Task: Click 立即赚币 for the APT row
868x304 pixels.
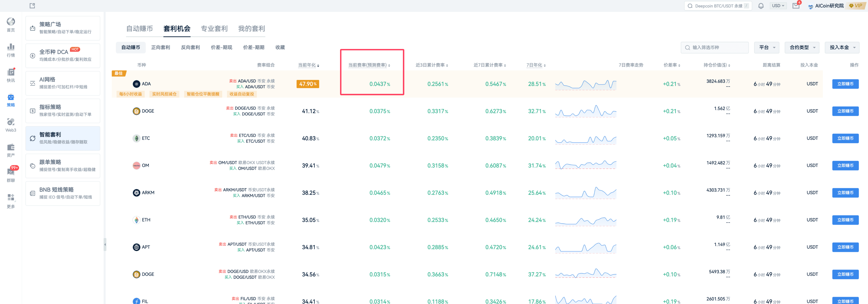Action: pos(845,247)
